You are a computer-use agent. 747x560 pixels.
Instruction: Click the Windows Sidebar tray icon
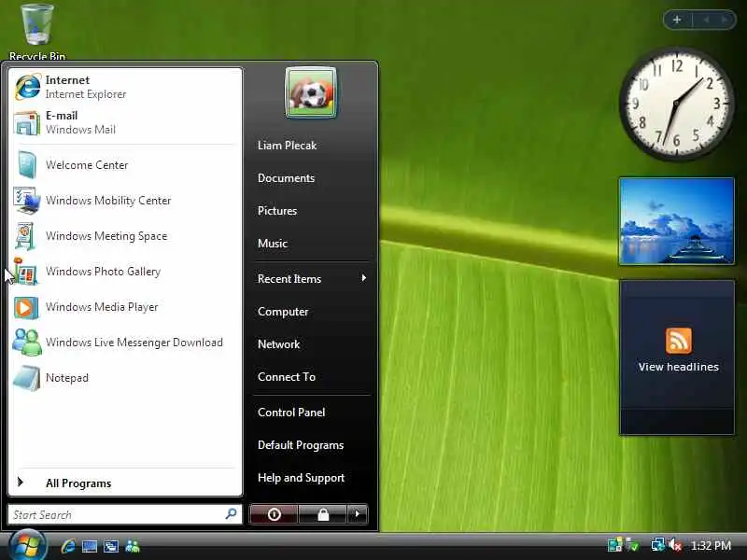click(614, 545)
